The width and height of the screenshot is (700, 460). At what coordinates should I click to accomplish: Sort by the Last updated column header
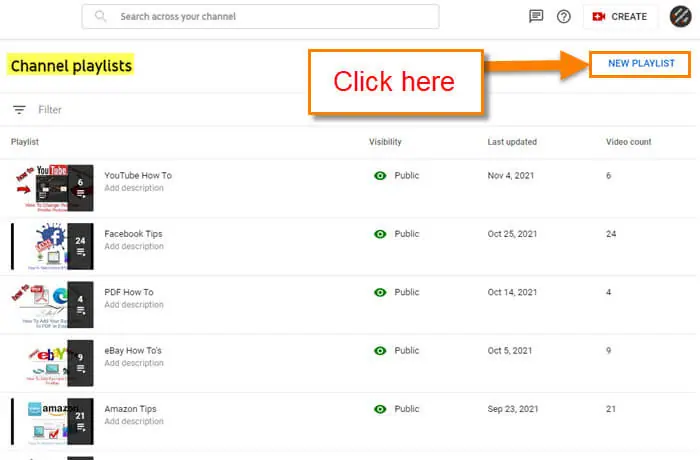click(x=512, y=142)
